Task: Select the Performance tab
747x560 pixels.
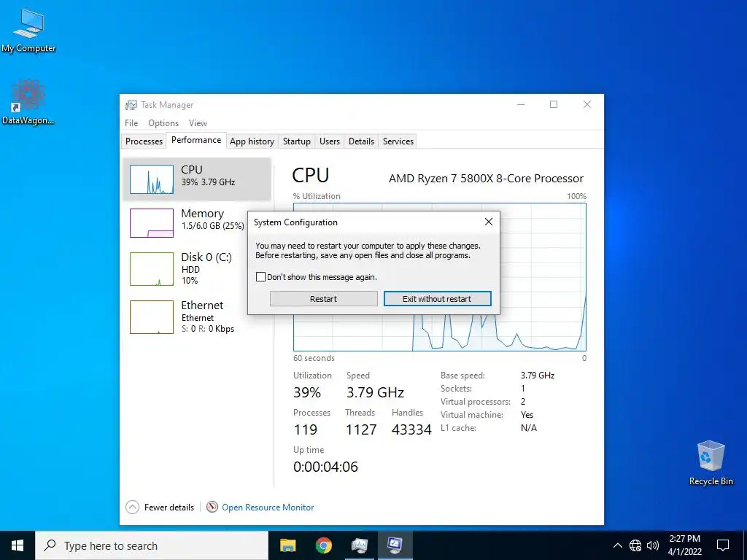Action: coord(196,140)
